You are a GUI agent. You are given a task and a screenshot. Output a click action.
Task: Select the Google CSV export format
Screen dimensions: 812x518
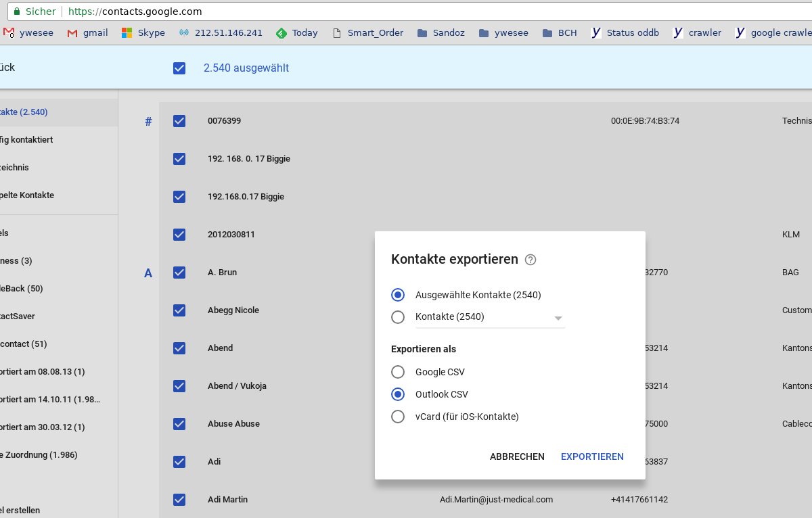399,371
